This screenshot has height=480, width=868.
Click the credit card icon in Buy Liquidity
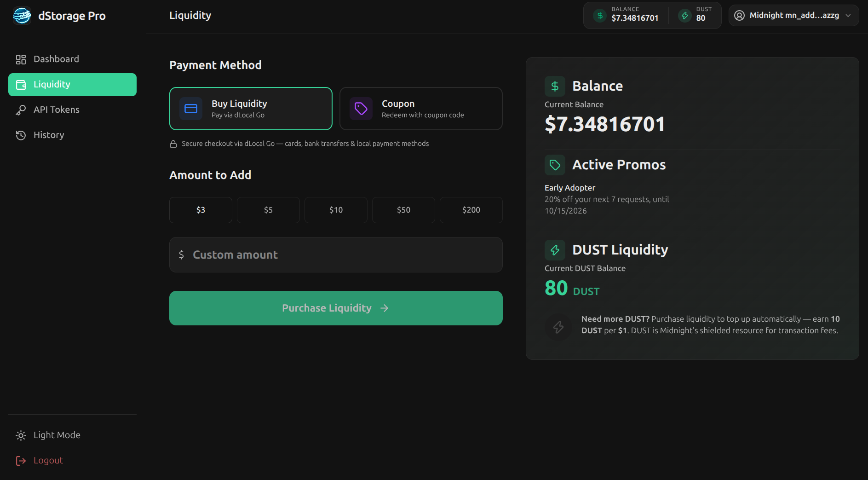(191, 109)
